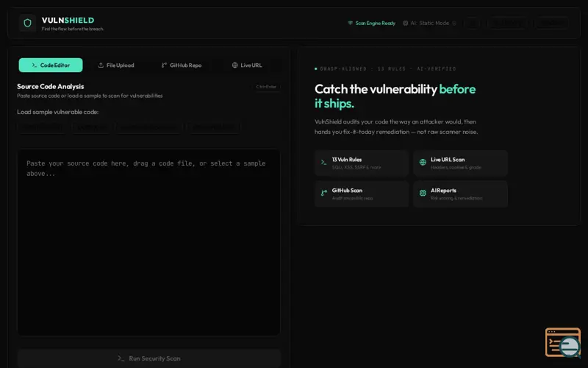Click the 'Catch the vulnerability before it ships' headline
588x368 pixels.
395,96
